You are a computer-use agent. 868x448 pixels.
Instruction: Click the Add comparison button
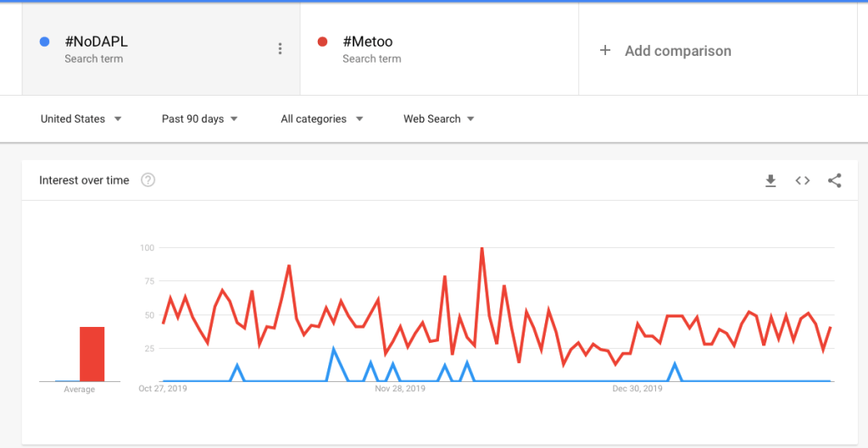pos(677,51)
